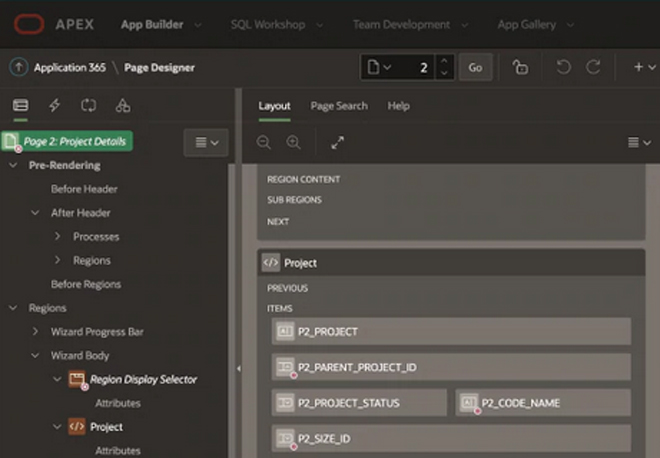Click the Zoom In magnifier icon
The height and width of the screenshot is (458, 660).
[293, 142]
